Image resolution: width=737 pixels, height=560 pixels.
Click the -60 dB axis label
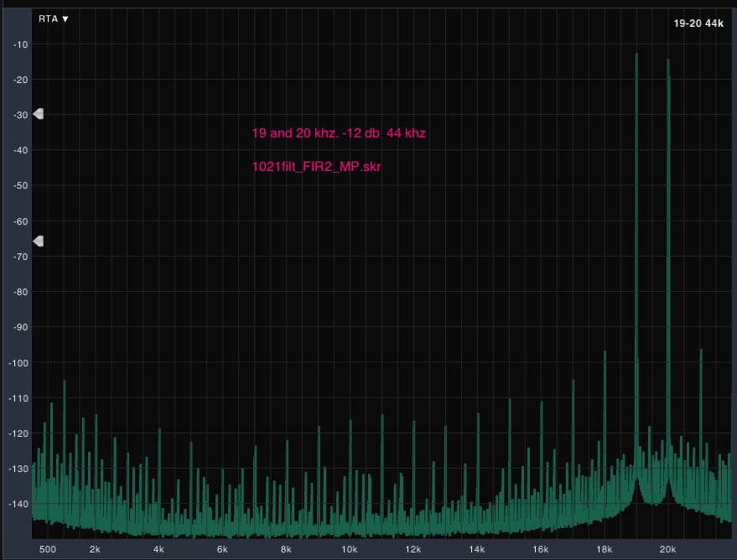point(20,221)
